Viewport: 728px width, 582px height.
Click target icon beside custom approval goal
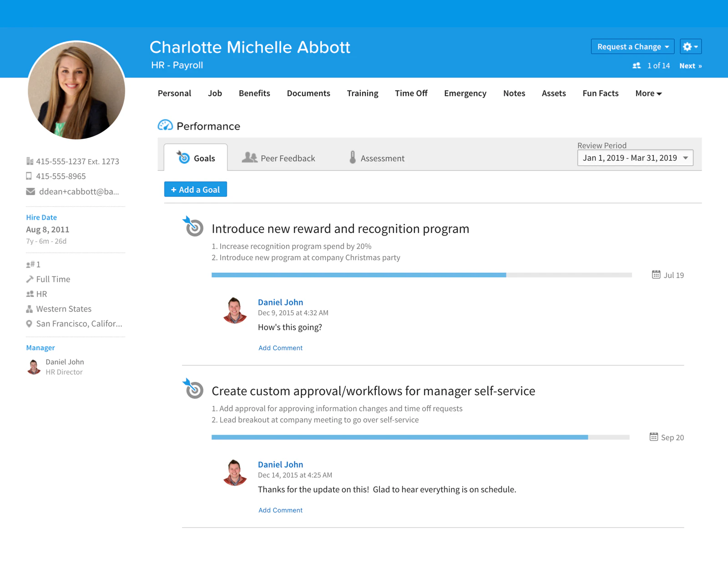point(193,388)
